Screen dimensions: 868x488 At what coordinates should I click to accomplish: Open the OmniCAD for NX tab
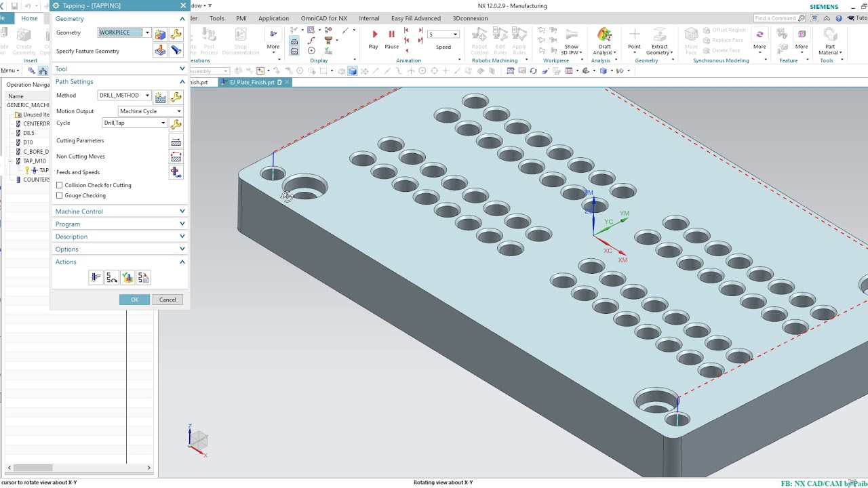coord(324,18)
